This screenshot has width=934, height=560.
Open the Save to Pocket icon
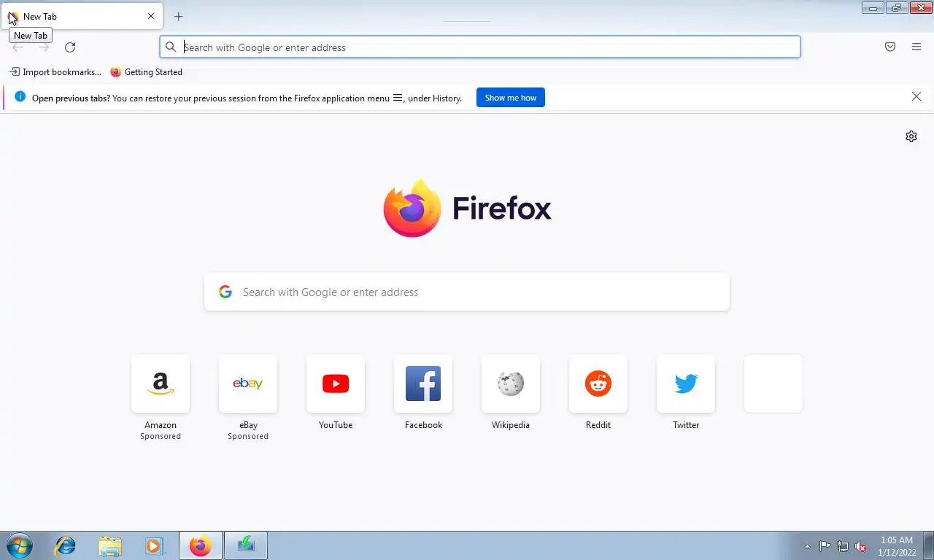point(890,47)
